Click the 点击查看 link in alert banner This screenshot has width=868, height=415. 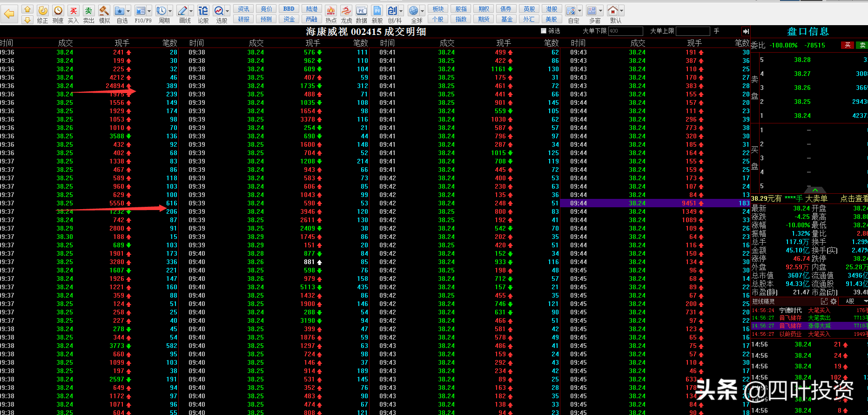[854, 198]
